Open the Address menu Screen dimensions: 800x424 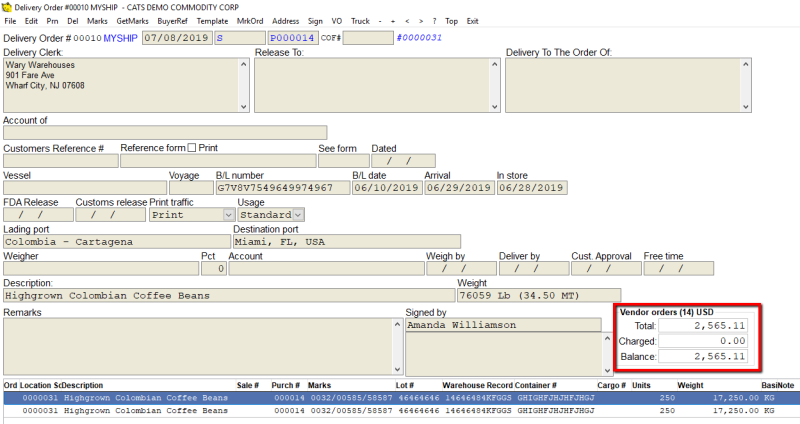pos(285,21)
